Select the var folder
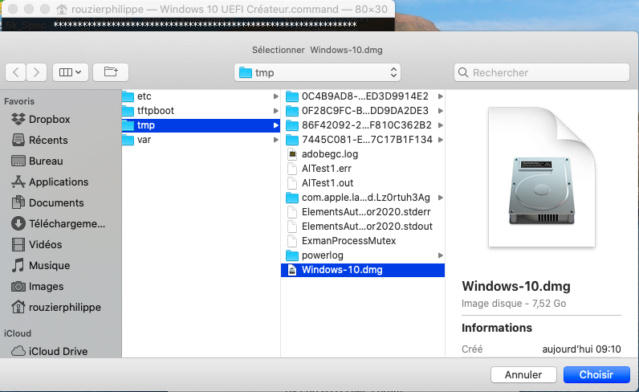Viewport: 639px width, 392px height. (x=201, y=140)
